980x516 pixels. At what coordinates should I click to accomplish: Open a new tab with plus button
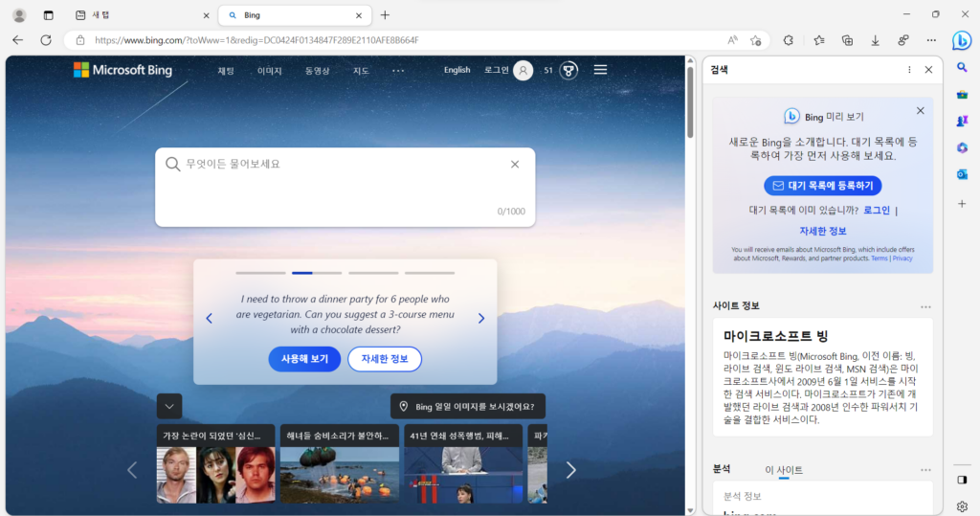[x=385, y=15]
